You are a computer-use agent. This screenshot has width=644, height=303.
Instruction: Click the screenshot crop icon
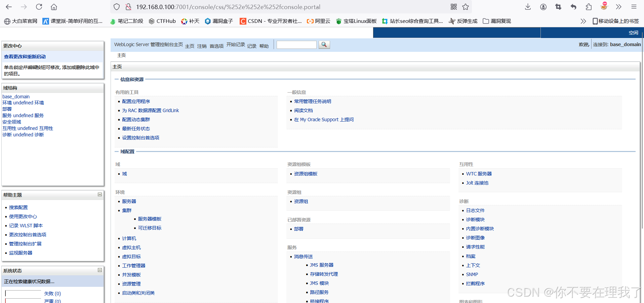(x=558, y=7)
